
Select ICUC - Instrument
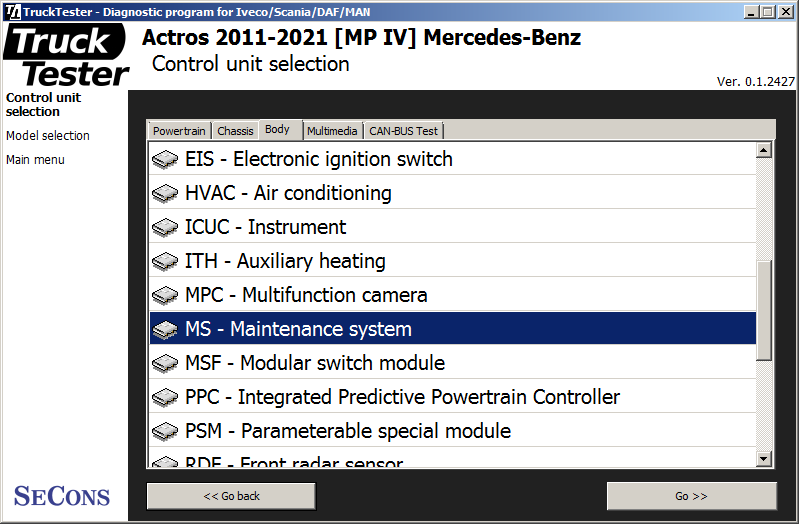452,227
